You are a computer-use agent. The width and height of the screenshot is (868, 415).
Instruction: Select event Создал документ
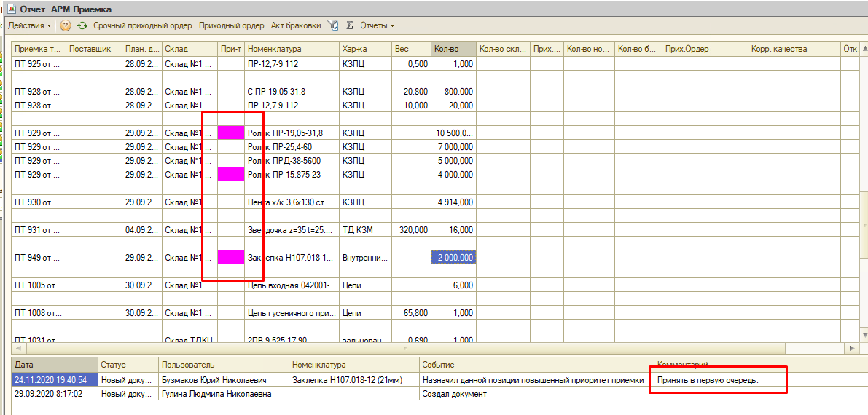[x=536, y=393]
